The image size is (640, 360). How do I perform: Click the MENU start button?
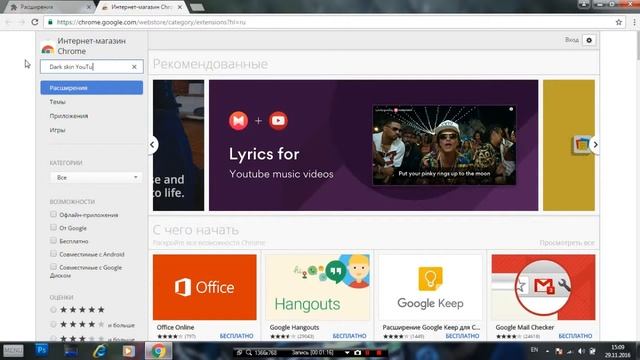tap(13, 351)
